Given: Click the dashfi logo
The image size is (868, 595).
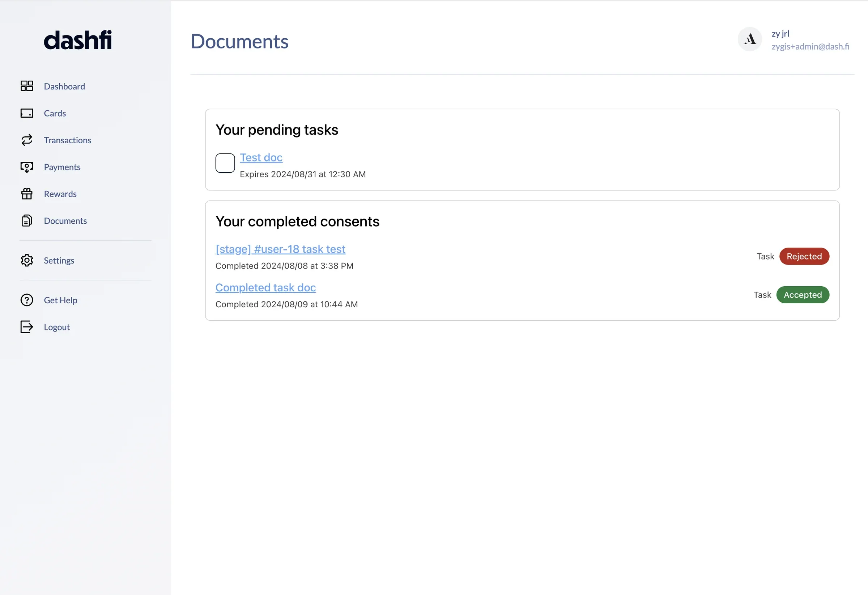Looking at the screenshot, I should (x=78, y=40).
